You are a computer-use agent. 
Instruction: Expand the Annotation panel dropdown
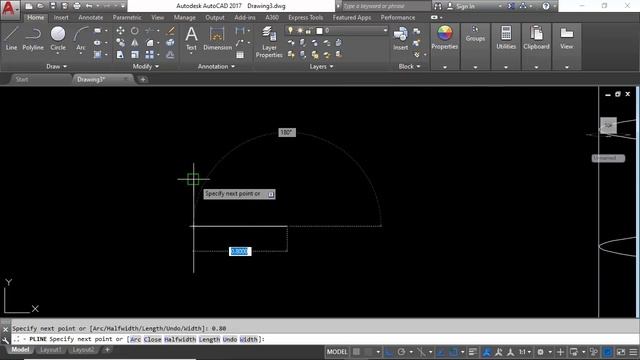216,66
